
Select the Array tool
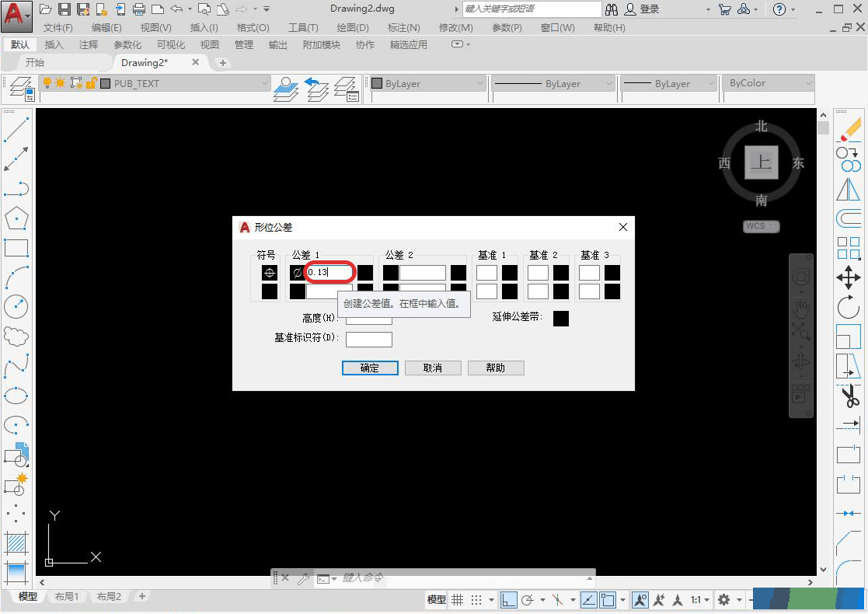tap(849, 248)
